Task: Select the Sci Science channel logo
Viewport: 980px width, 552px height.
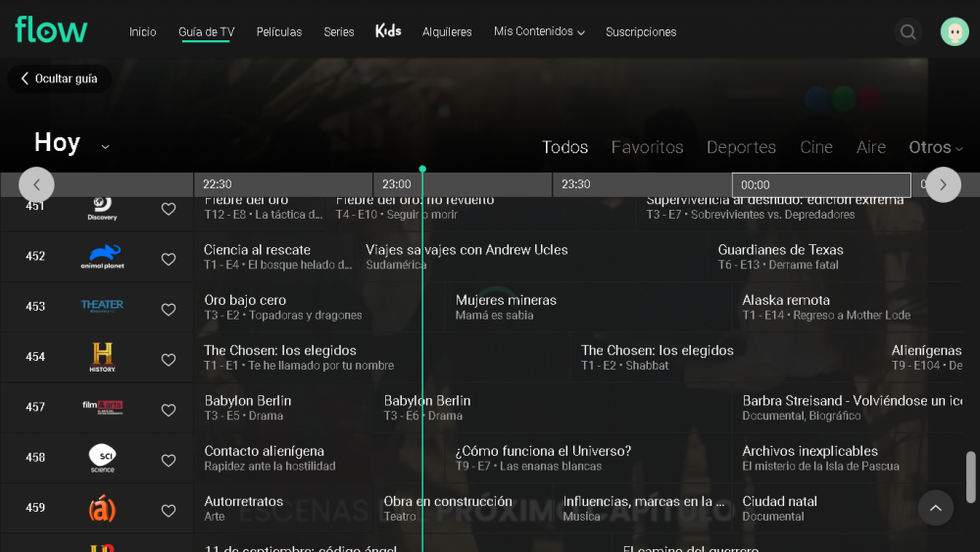Action: click(x=102, y=458)
